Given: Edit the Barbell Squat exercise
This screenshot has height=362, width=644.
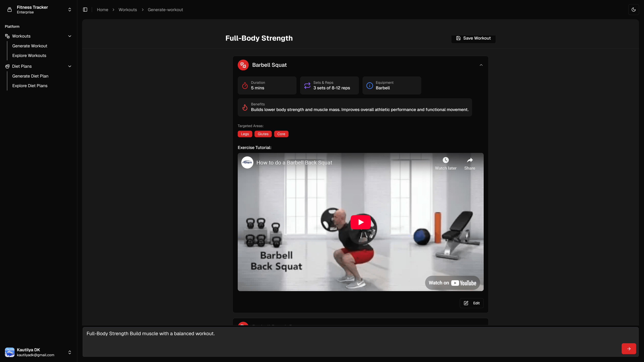Looking at the screenshot, I should coord(471,303).
